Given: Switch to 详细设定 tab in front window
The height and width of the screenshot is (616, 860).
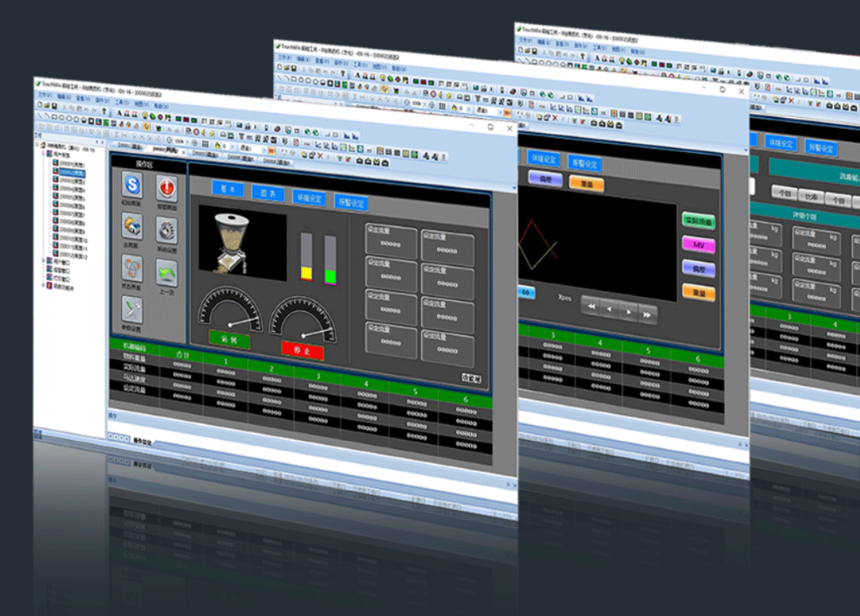Looking at the screenshot, I should point(310,198).
